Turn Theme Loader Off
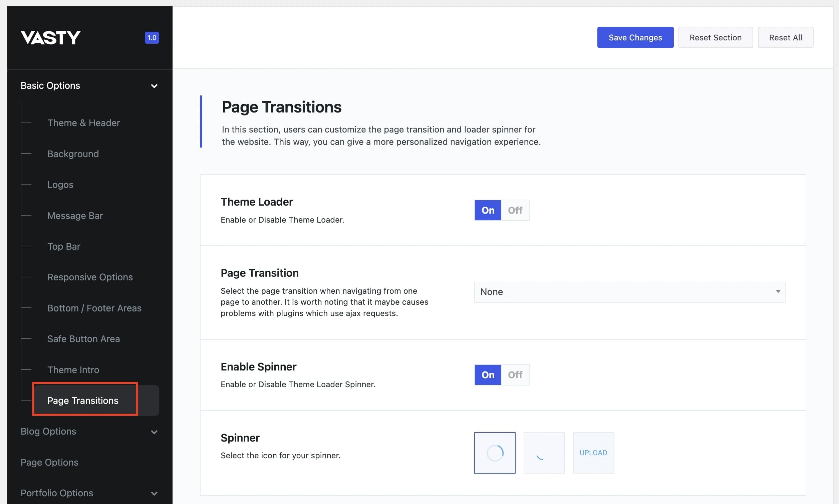This screenshot has width=839, height=504. pyautogui.click(x=515, y=210)
